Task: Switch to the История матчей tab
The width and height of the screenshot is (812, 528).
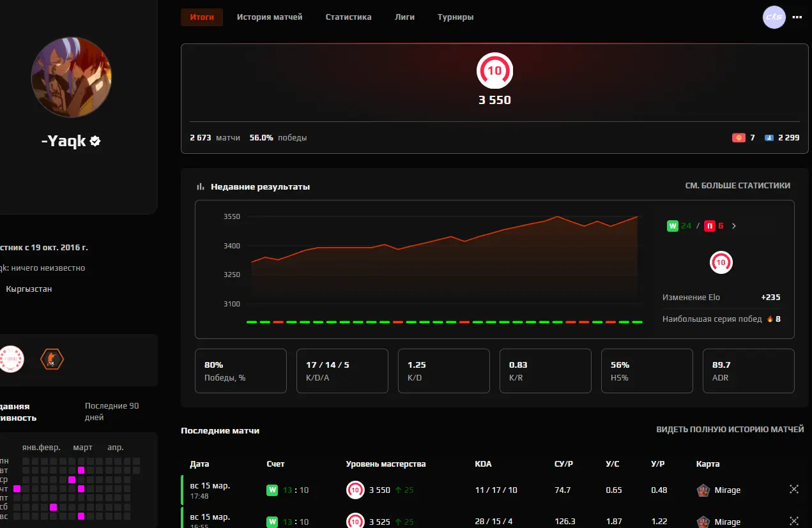Action: (x=270, y=17)
